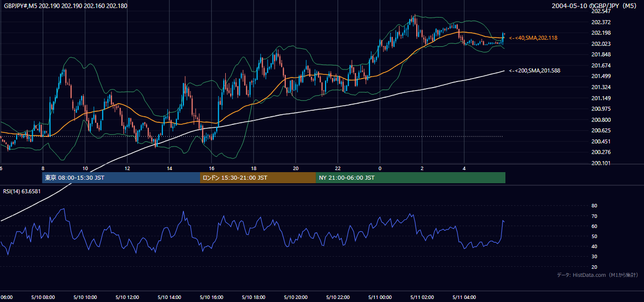Click the 5/10 10:00 time axis label

[x=85, y=297]
